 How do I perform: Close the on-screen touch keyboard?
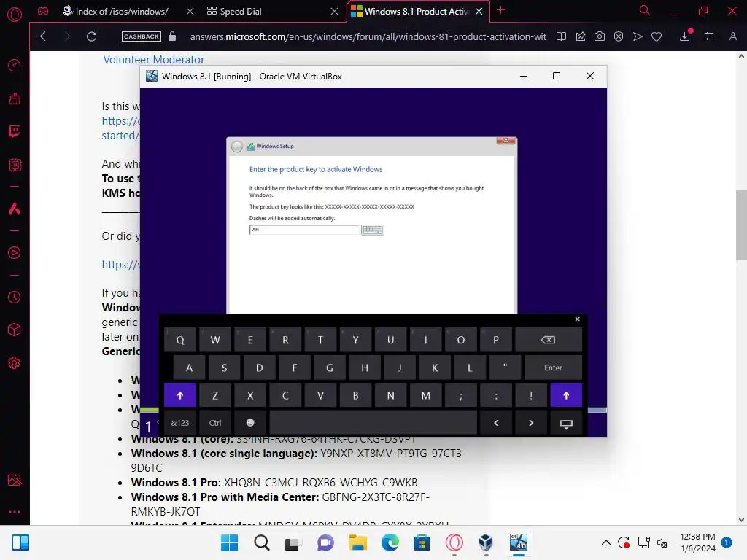click(578, 319)
